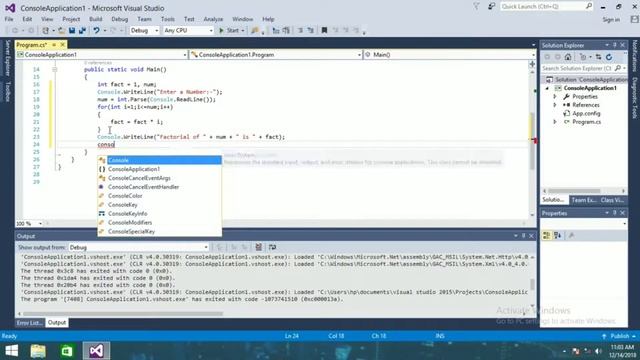Click the feedback icon in title bar
The image size is (640, 360).
[x=491, y=7]
